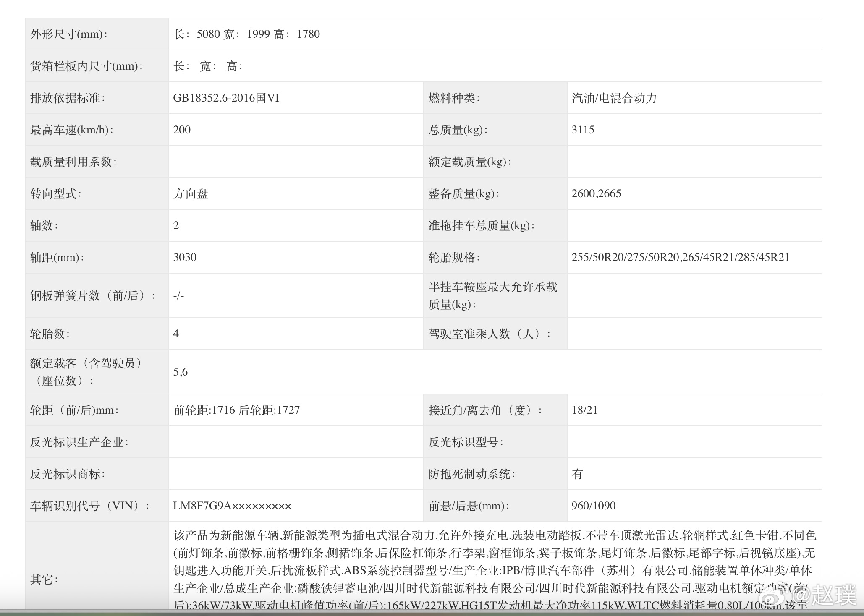This screenshot has height=616, width=864.
Task: Click the label '车辆识别代号（VIN）:'
Action: [90, 506]
